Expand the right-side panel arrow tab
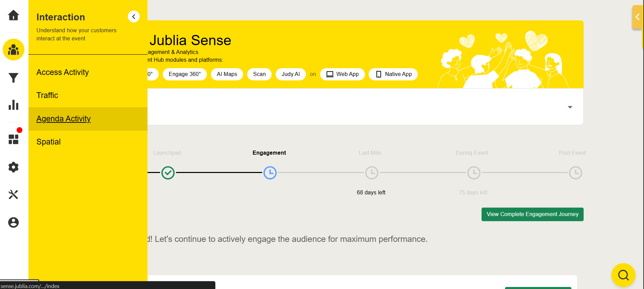 [638, 17]
